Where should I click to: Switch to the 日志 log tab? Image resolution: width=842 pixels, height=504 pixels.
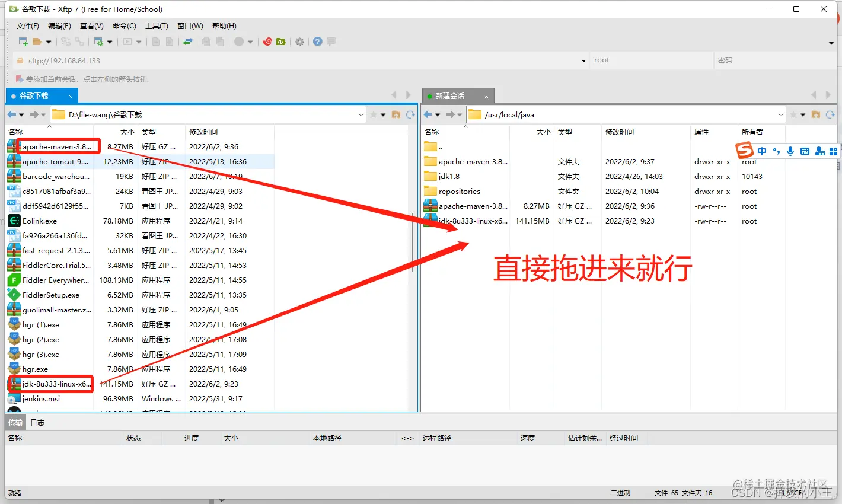coord(37,423)
